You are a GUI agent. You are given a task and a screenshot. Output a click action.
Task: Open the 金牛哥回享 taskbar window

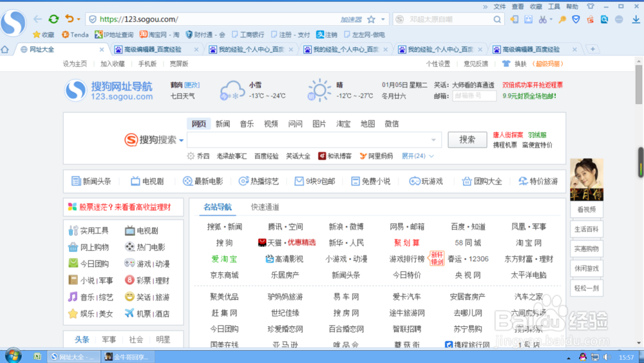128,357
